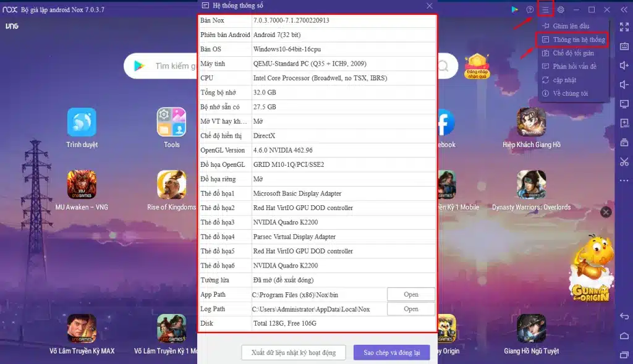Collapse the sidebar with double chevron
This screenshot has width=633, height=364.
[624, 10]
